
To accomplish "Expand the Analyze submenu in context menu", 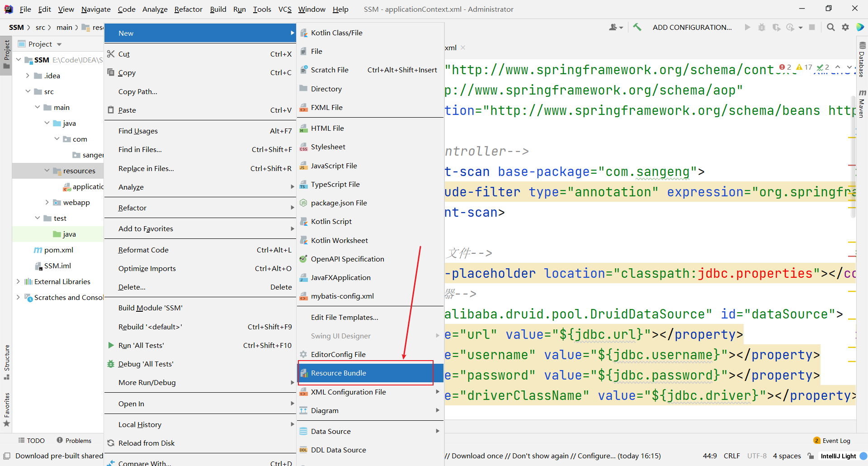I will [200, 187].
